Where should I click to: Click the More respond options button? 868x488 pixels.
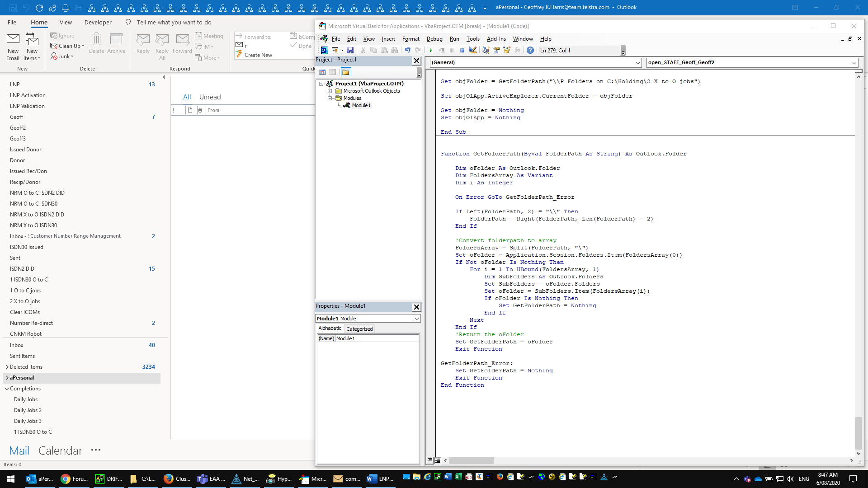208,57
